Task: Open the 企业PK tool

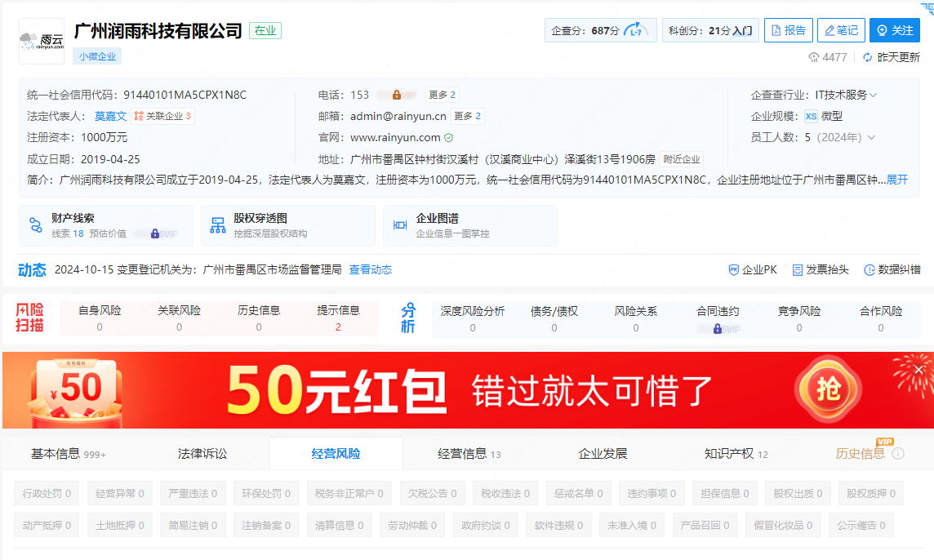Action: [x=753, y=270]
